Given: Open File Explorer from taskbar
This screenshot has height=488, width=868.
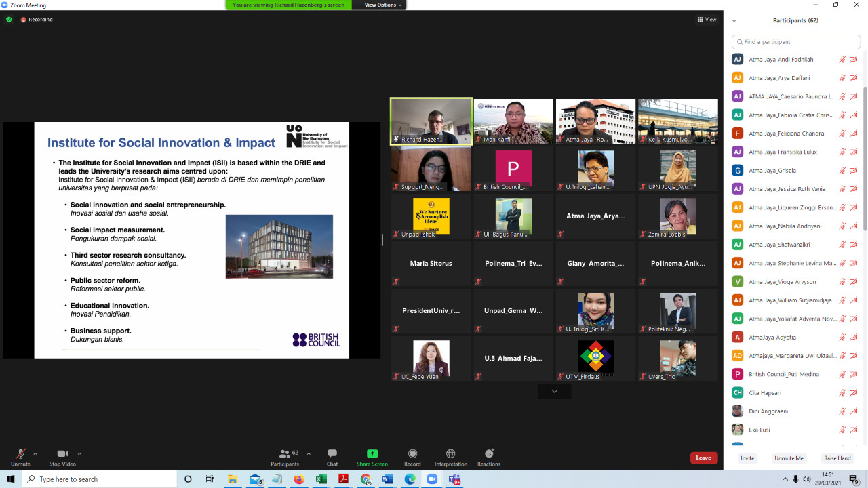Looking at the screenshot, I should pyautogui.click(x=233, y=479).
